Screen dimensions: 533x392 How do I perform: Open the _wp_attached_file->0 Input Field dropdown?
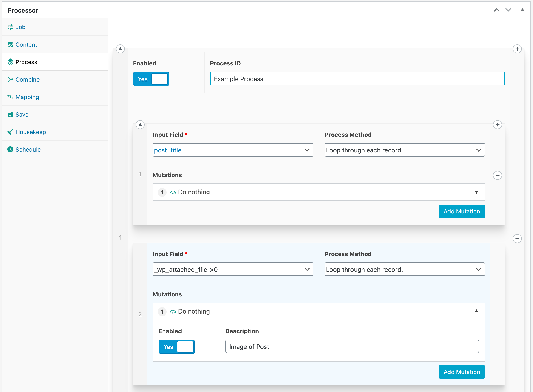[233, 269]
